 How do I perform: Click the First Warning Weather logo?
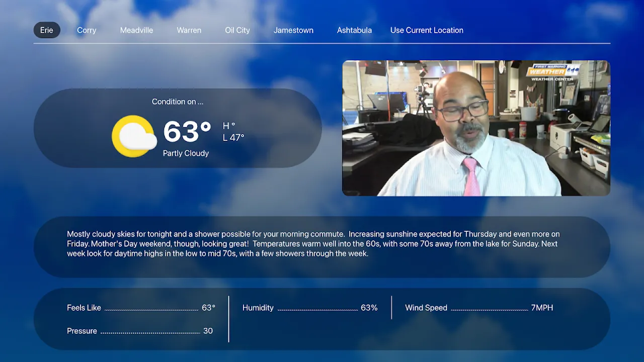(553, 72)
